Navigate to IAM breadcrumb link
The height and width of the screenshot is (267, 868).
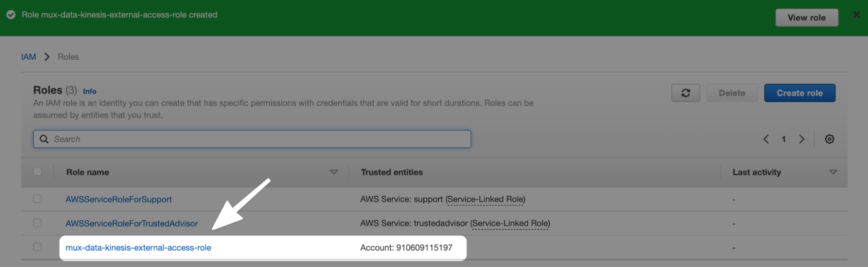29,57
